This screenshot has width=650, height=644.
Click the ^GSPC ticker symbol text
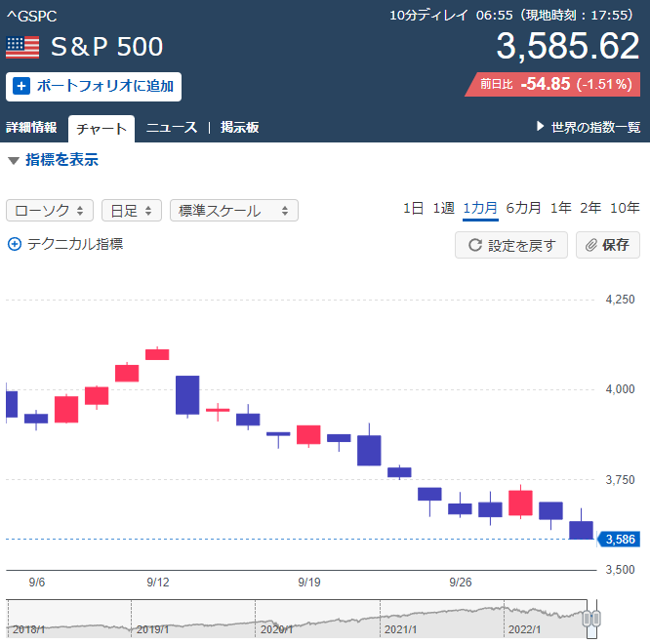(31, 17)
